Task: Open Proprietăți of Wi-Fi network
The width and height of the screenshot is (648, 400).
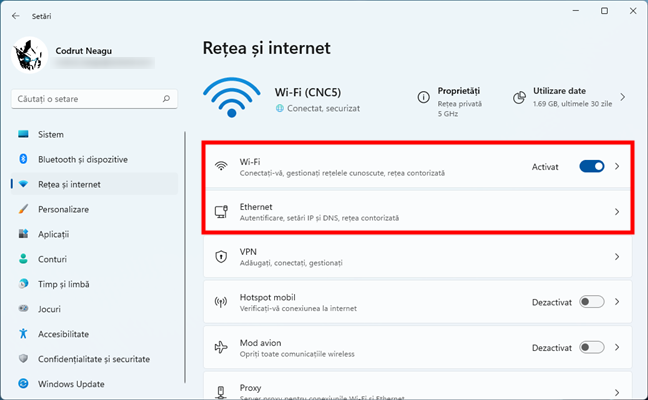Action: coord(450,101)
